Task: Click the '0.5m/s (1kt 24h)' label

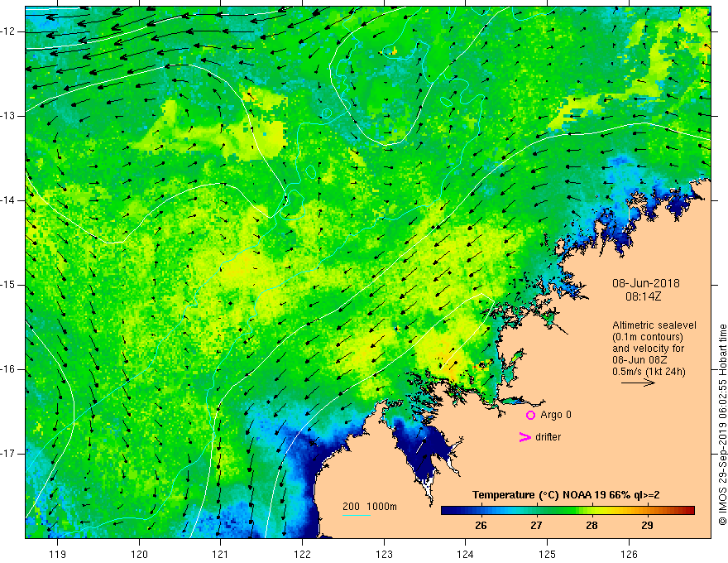Action: (x=649, y=372)
